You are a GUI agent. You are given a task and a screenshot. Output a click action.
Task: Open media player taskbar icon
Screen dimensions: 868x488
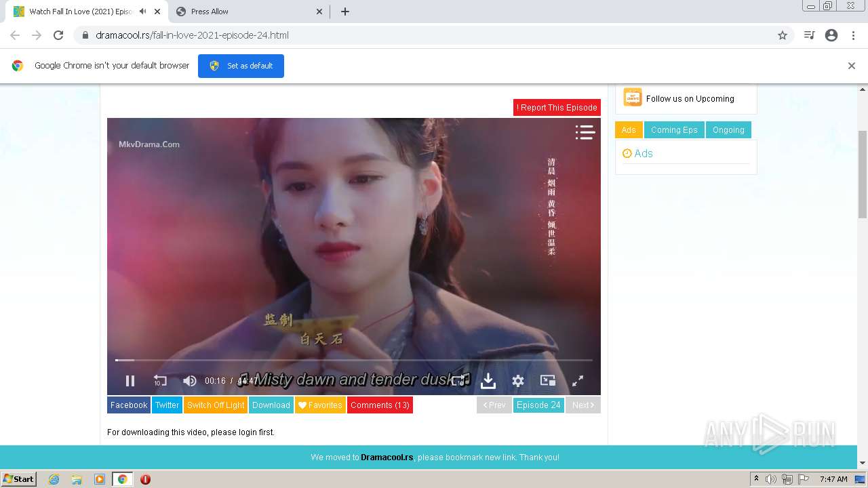click(x=100, y=479)
